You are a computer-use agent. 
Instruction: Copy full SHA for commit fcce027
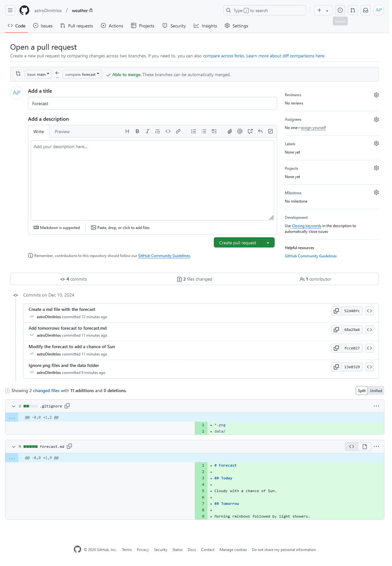pos(336,348)
